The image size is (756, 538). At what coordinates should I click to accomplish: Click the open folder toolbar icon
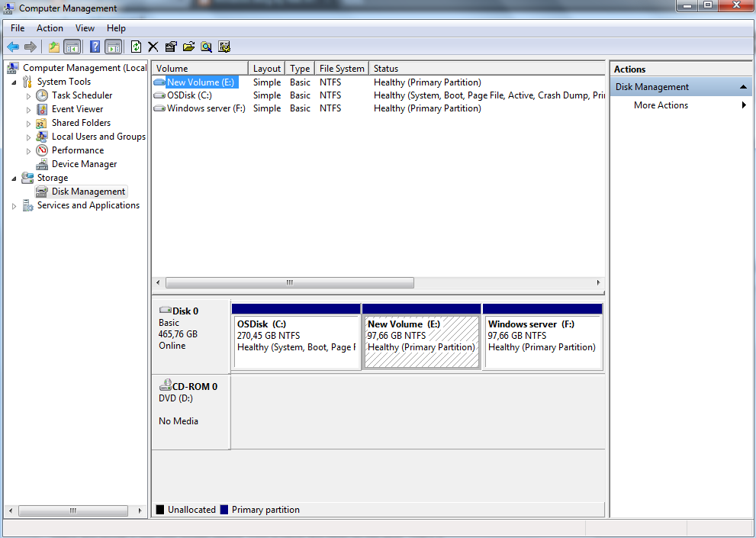pos(188,46)
